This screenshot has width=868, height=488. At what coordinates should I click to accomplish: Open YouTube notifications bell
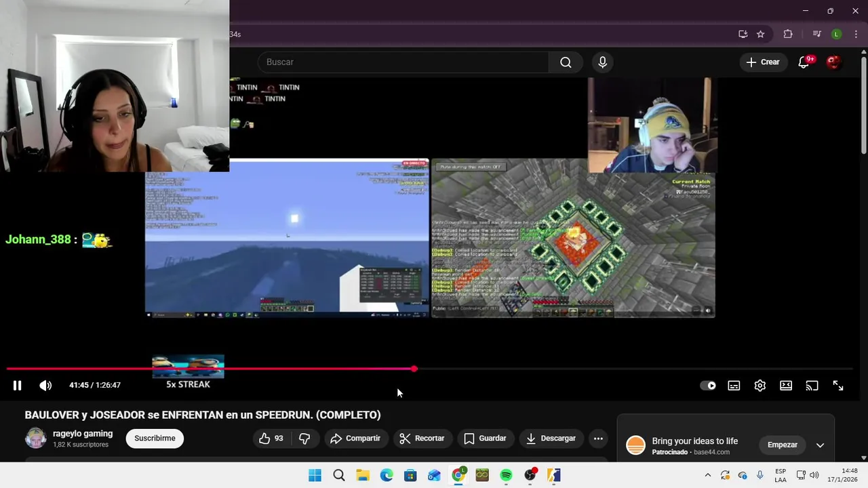pyautogui.click(x=804, y=62)
